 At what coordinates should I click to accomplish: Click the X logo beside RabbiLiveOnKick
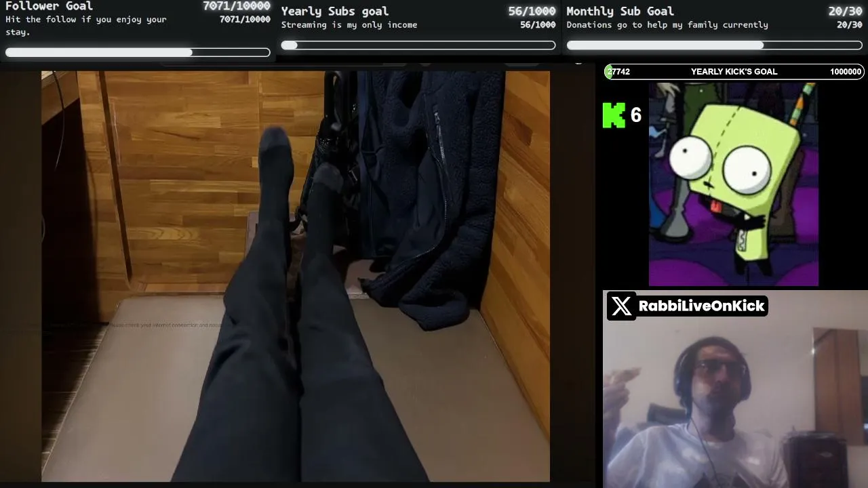tap(621, 306)
